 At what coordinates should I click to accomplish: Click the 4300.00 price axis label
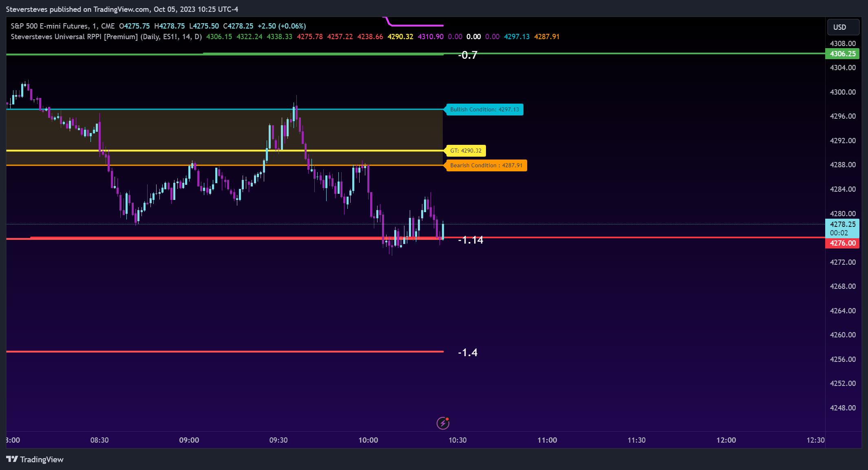843,92
